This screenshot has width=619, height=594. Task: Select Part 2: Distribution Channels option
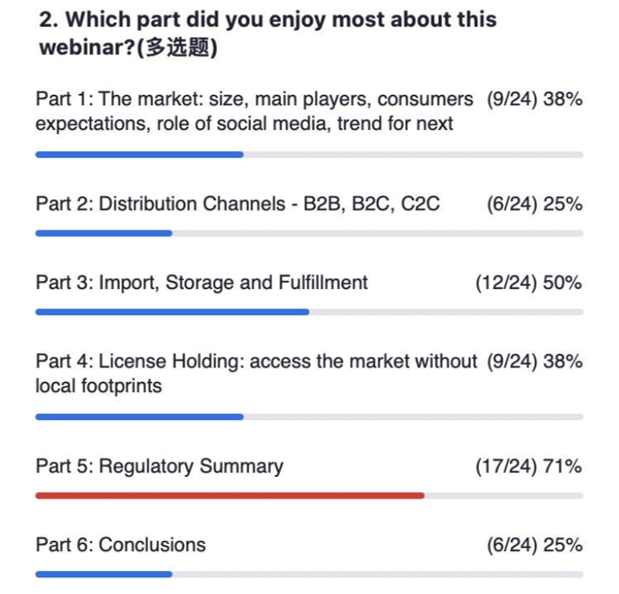click(238, 204)
